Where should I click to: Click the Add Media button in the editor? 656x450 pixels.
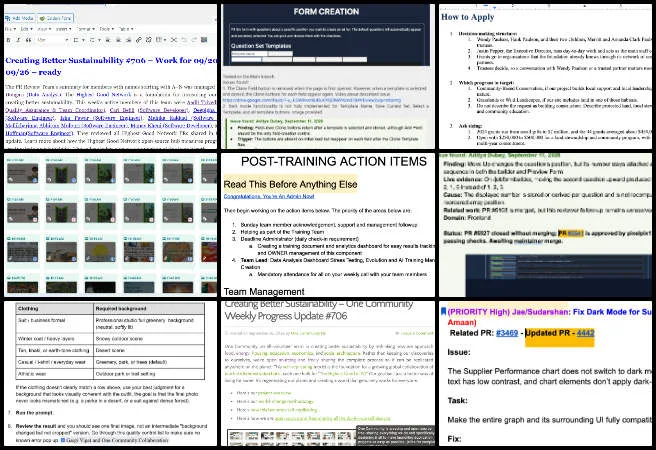[x=19, y=18]
